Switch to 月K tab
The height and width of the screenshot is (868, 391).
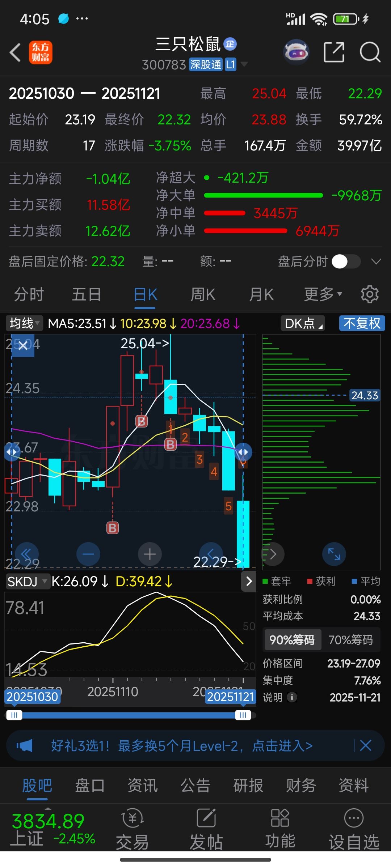point(261,294)
